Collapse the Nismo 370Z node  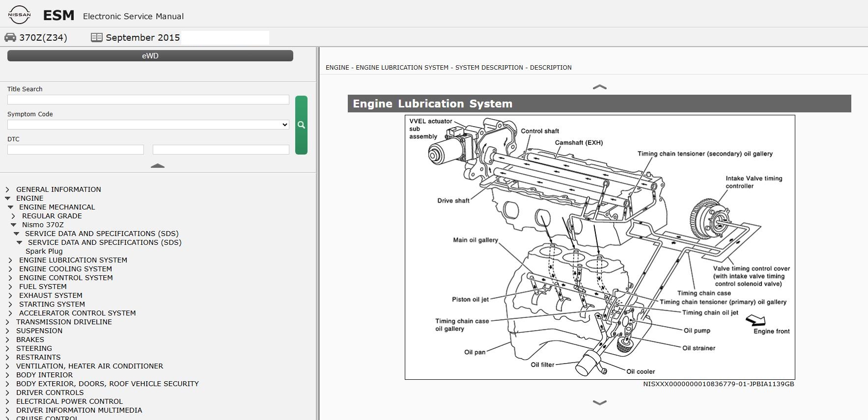[13, 225]
